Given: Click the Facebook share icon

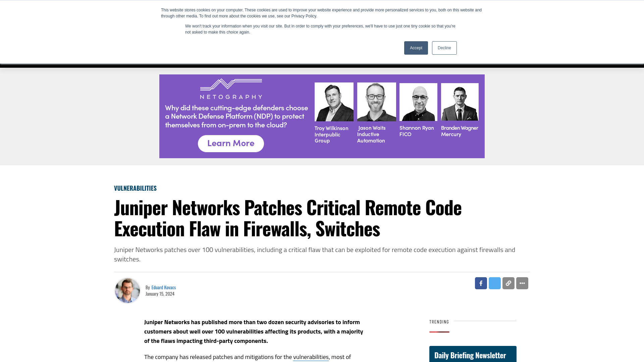Looking at the screenshot, I should 481,283.
